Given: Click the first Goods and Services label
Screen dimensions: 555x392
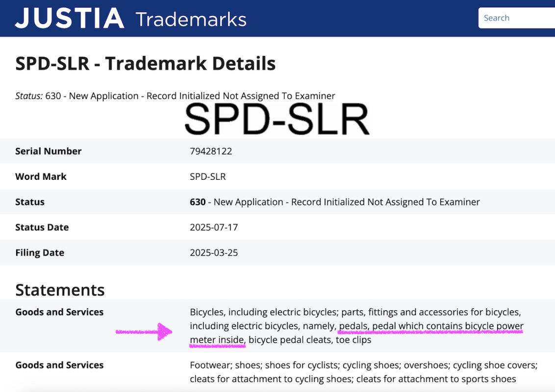Looking at the screenshot, I should (x=59, y=312).
